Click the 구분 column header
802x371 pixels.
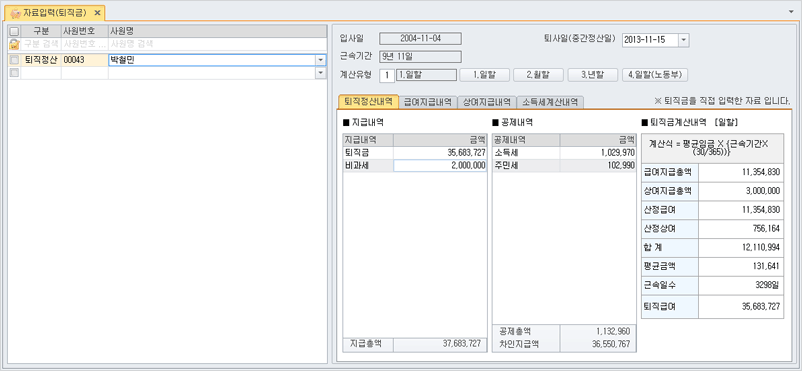click(41, 31)
